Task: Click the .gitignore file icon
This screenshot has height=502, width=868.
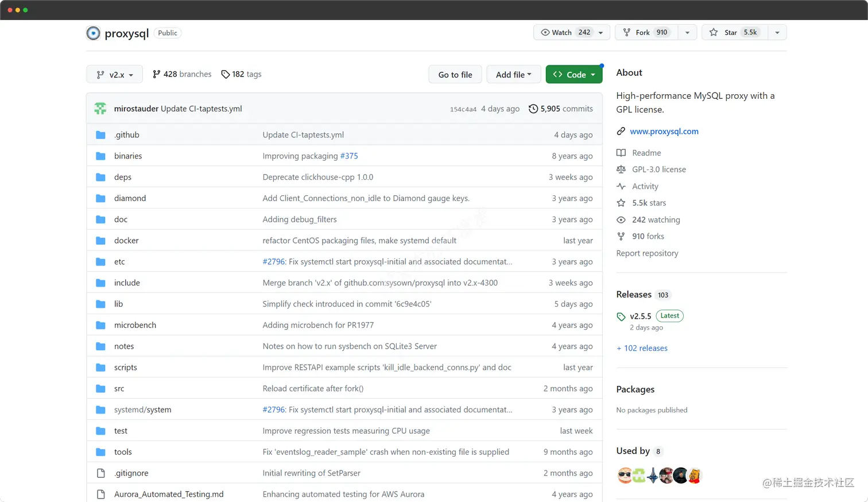Action: (100, 473)
